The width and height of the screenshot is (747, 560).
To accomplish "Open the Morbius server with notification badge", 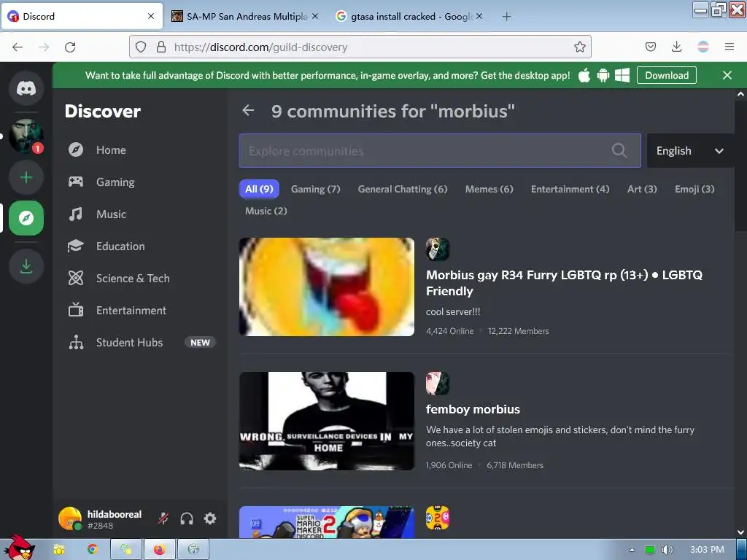I will (x=26, y=136).
